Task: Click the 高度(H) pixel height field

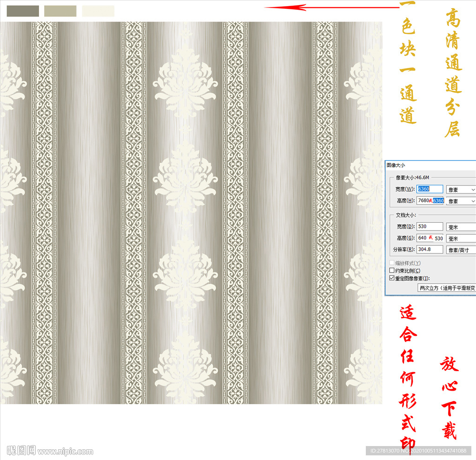Action: click(x=430, y=200)
